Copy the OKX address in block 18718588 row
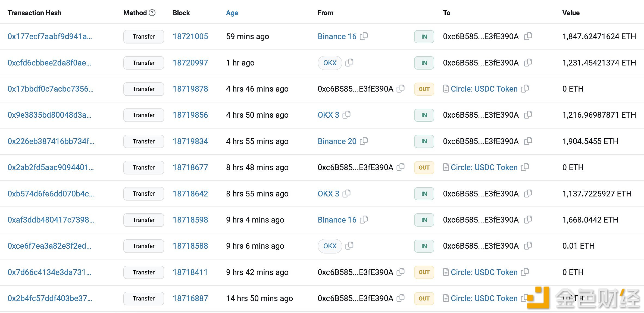 point(349,246)
